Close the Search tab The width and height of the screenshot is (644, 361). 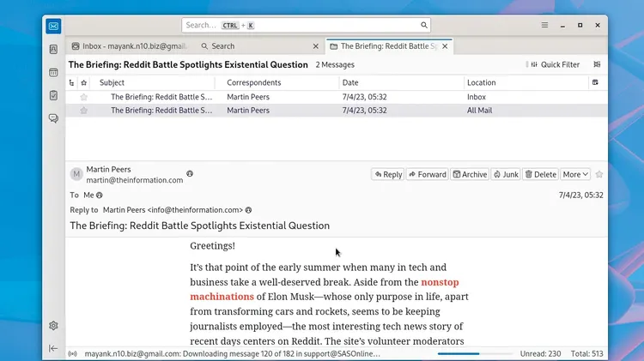click(316, 46)
